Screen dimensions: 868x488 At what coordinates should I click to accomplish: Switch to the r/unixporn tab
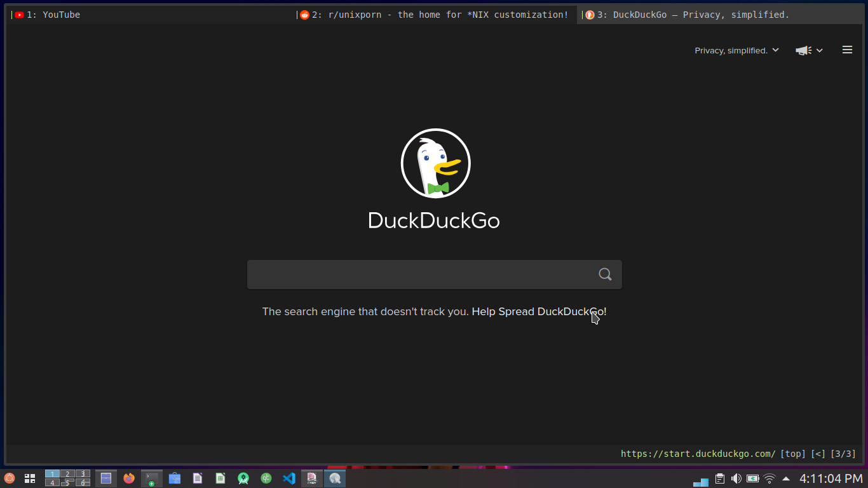point(435,15)
